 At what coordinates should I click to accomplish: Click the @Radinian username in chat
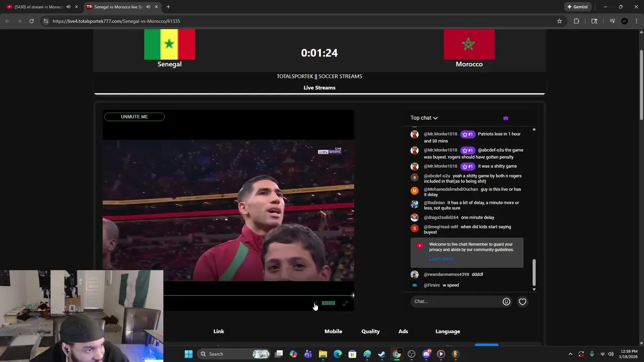click(x=434, y=203)
